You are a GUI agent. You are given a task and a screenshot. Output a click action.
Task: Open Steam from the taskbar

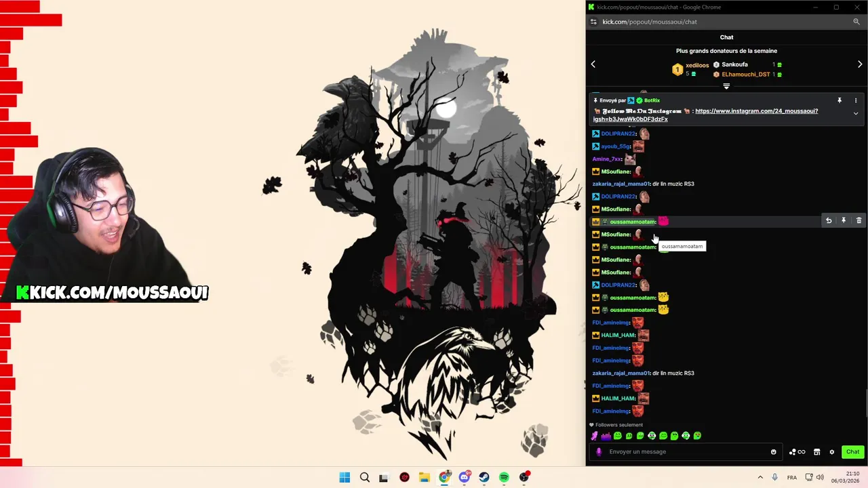[x=484, y=477]
